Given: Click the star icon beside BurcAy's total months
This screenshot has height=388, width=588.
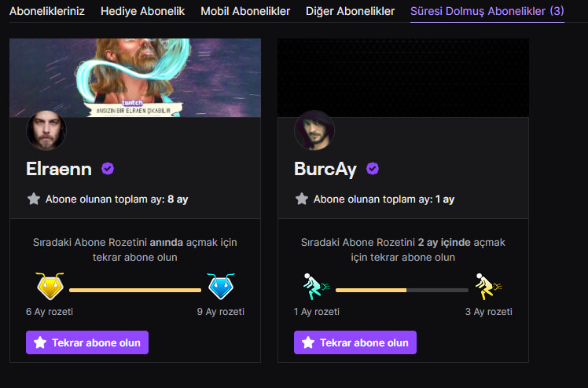Looking at the screenshot, I should pyautogui.click(x=302, y=199).
